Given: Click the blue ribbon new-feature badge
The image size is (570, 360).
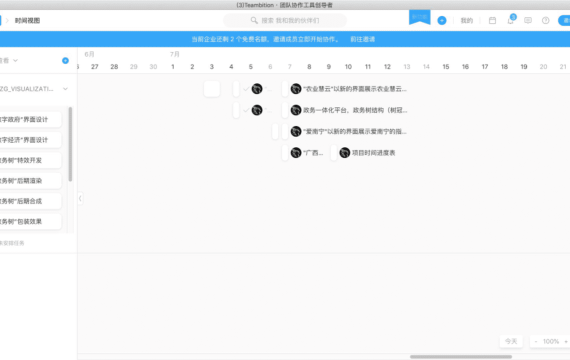Looking at the screenshot, I should 420,17.
